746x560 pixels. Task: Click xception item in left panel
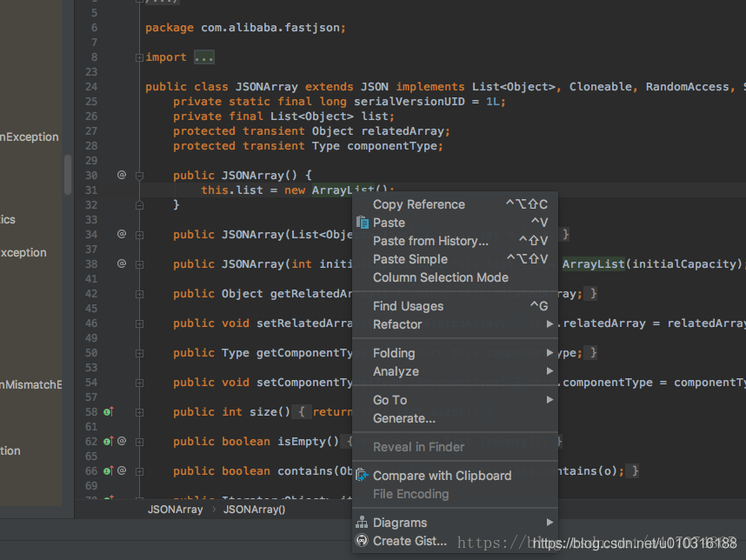(x=23, y=252)
